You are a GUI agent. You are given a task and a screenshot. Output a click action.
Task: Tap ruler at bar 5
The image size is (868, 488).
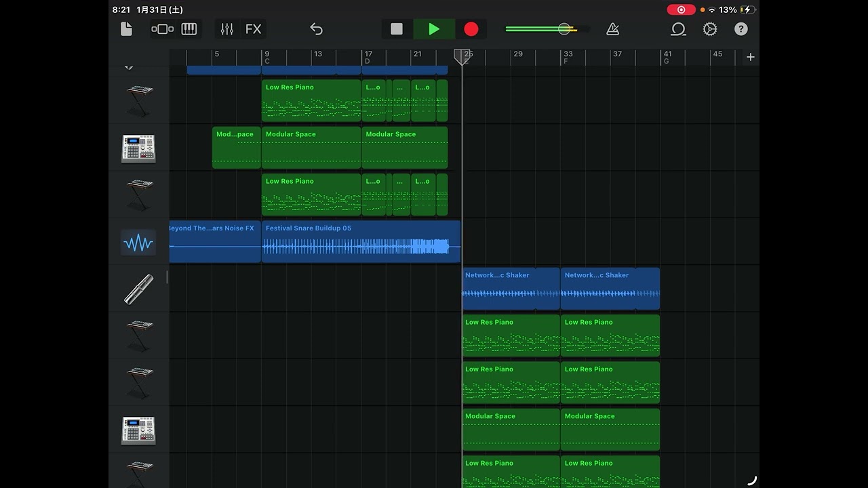(217, 54)
